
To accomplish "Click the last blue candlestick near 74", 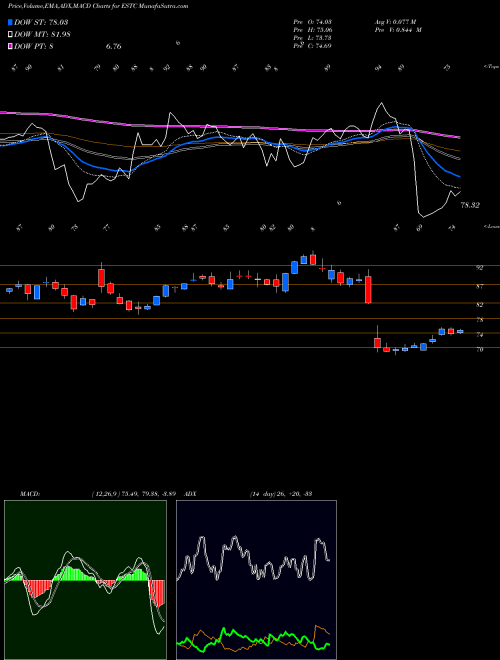I will [x=460, y=331].
